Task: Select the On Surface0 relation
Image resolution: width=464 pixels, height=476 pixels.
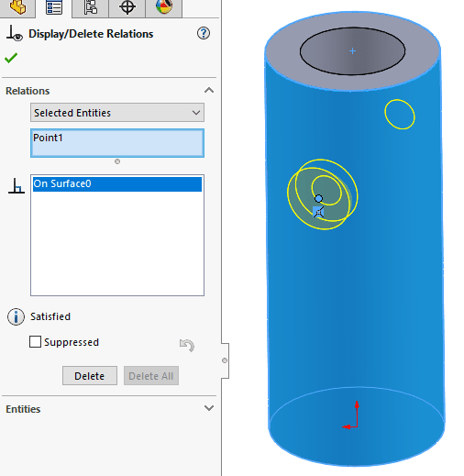Action: click(117, 183)
